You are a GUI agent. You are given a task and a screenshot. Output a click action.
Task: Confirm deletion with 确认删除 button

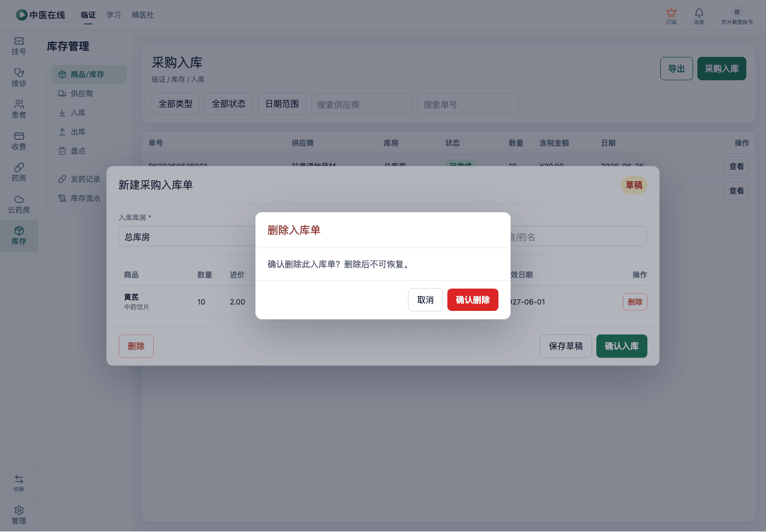coord(472,300)
